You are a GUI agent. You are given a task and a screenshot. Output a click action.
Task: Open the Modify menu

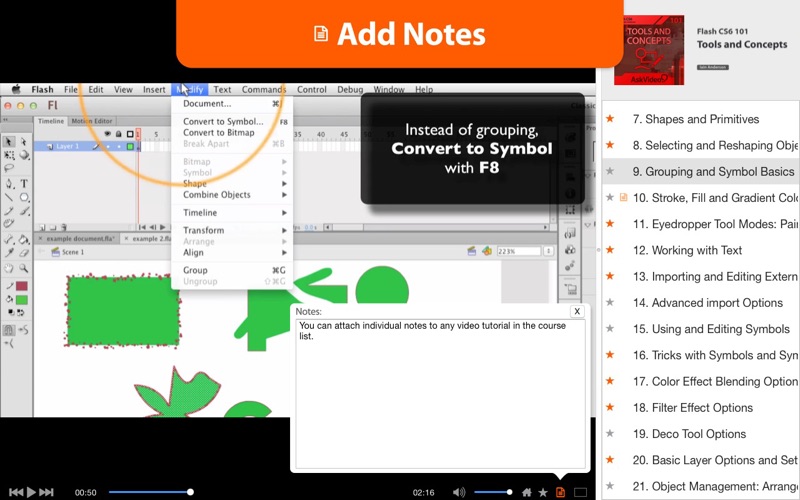pos(190,89)
